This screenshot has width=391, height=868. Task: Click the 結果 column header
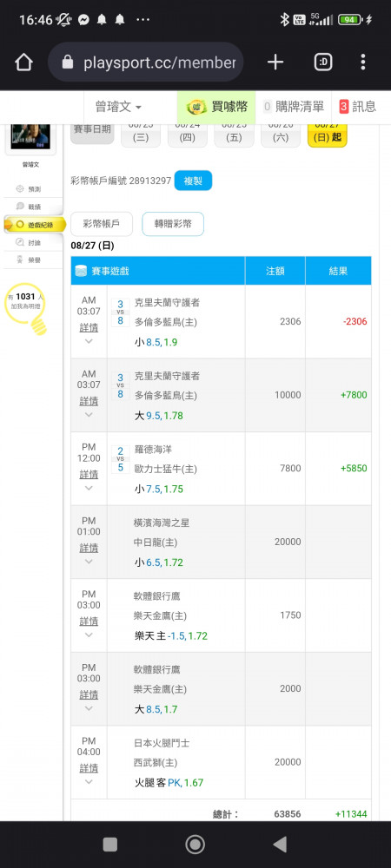338,271
